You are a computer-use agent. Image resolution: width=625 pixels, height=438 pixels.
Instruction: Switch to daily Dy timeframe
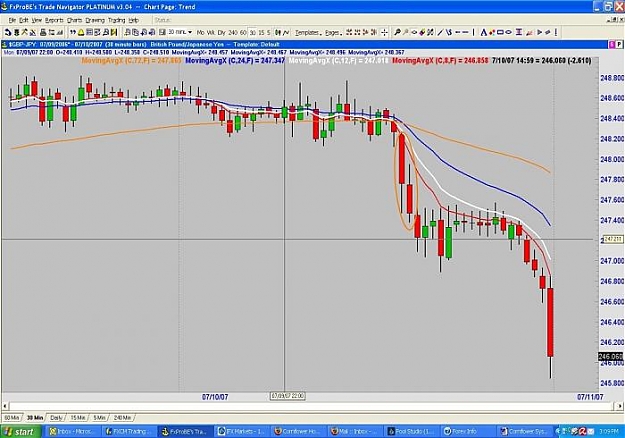[222, 33]
